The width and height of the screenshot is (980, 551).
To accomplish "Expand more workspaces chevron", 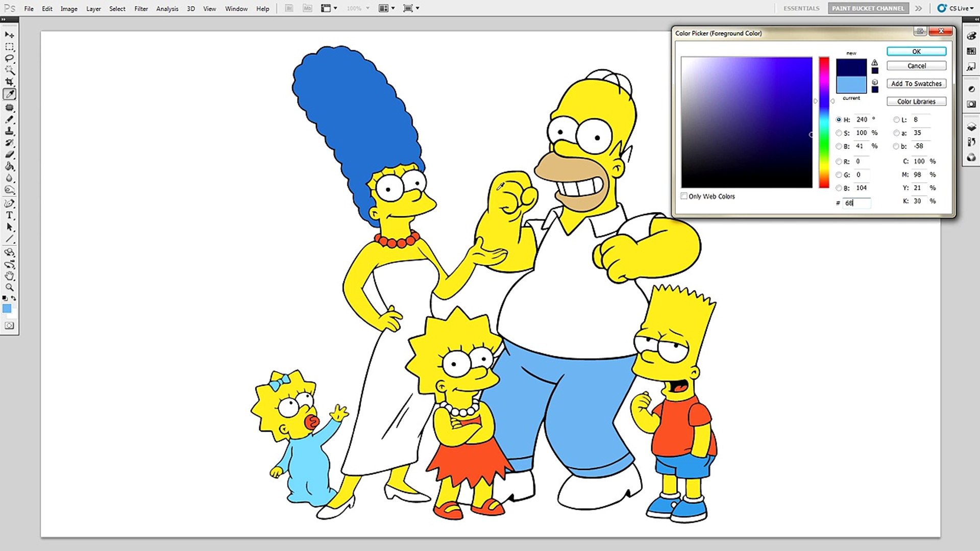I will (x=919, y=8).
